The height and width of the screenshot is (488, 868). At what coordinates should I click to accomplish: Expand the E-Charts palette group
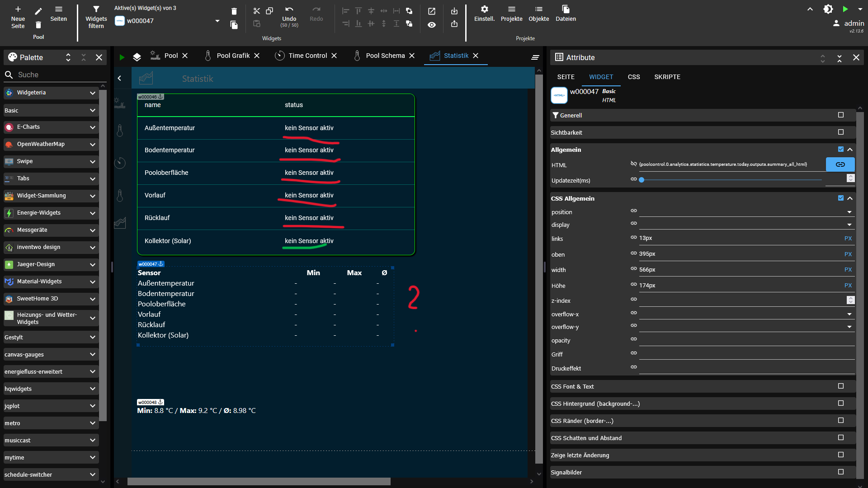coord(92,127)
